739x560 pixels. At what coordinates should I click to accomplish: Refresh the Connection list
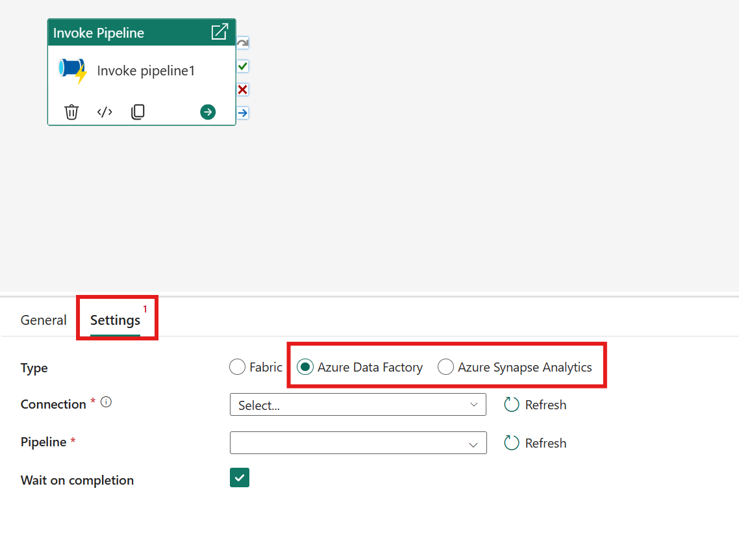[x=534, y=404]
